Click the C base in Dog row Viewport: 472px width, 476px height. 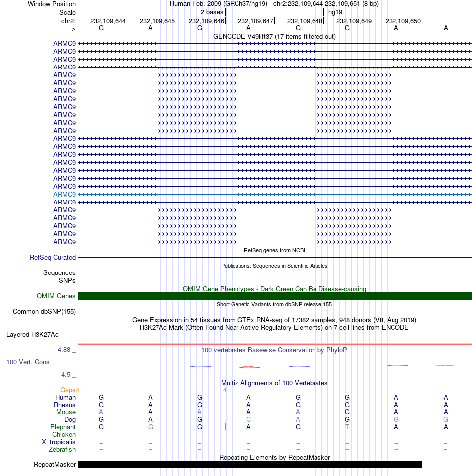pyautogui.click(x=248, y=419)
